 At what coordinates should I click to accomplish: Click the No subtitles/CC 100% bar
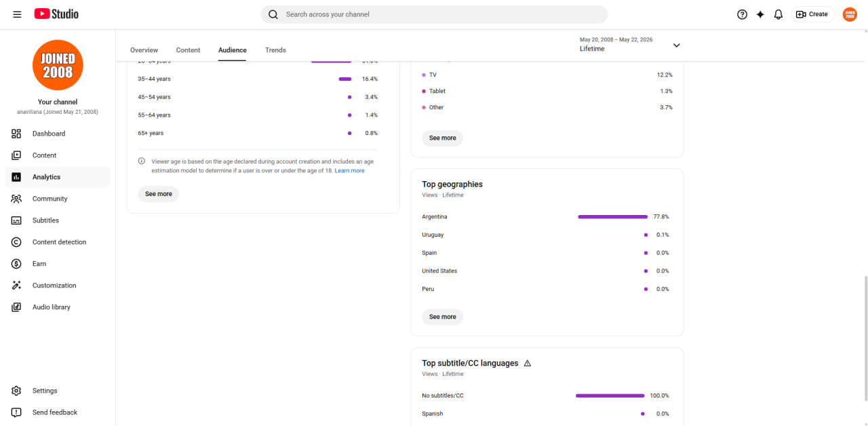610,395
